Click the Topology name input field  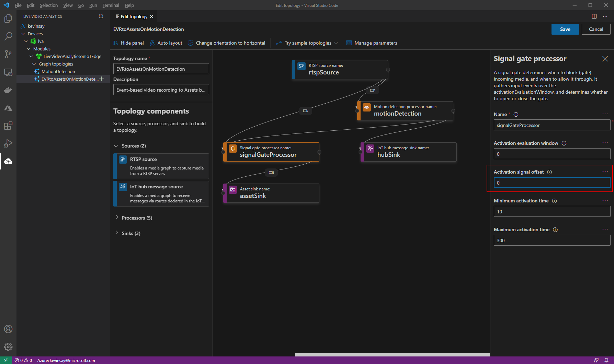coord(161,69)
